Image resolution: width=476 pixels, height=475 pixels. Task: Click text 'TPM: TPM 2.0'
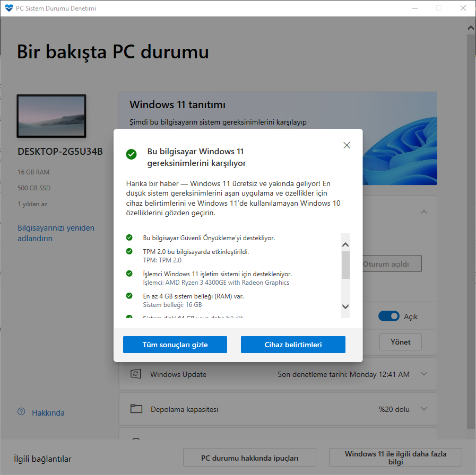162,260
